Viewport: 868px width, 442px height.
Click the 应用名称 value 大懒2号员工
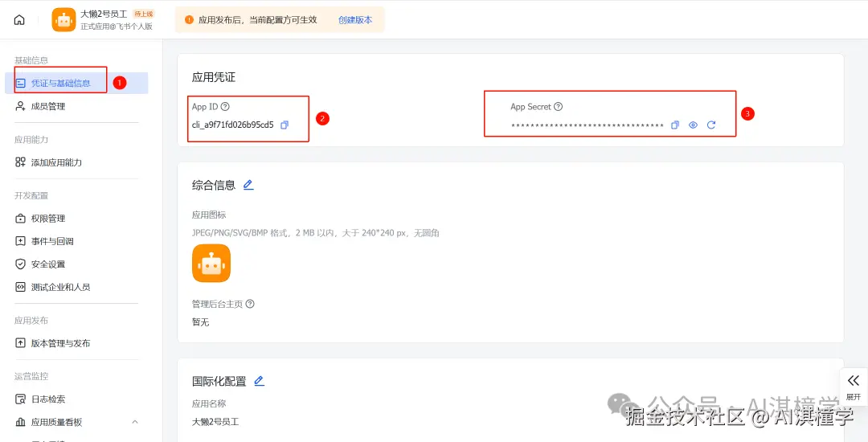(215, 422)
